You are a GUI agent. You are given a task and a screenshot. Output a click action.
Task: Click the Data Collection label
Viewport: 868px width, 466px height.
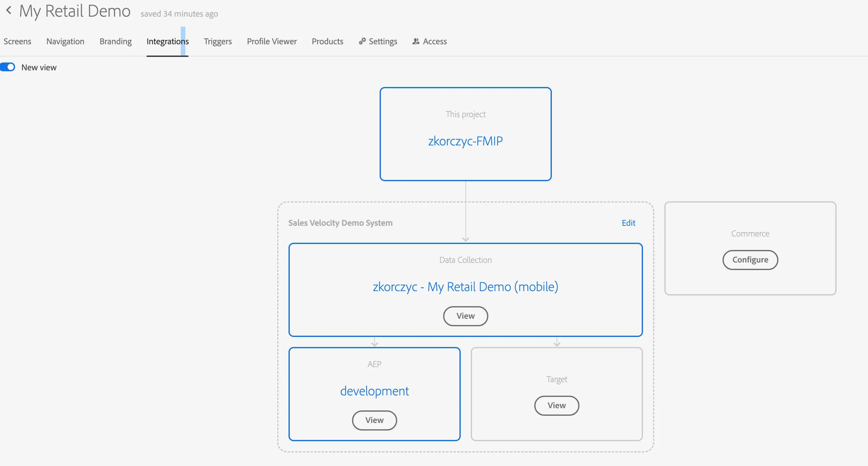[x=465, y=260]
